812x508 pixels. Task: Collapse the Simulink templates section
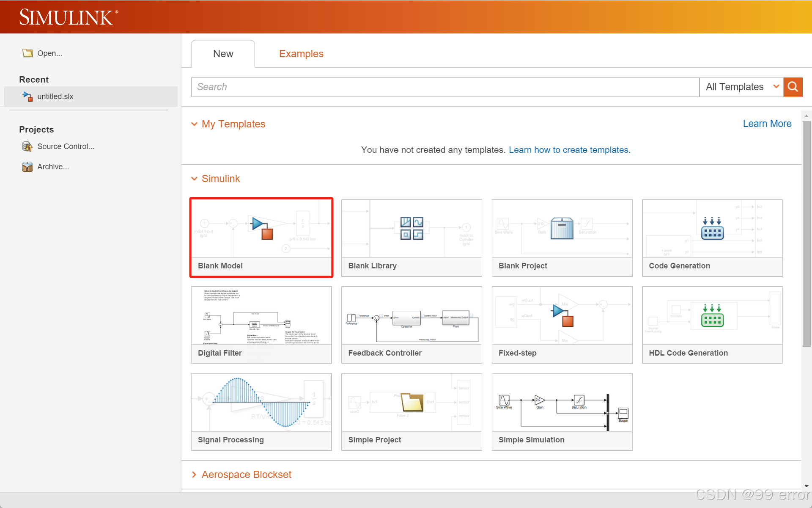click(x=195, y=179)
